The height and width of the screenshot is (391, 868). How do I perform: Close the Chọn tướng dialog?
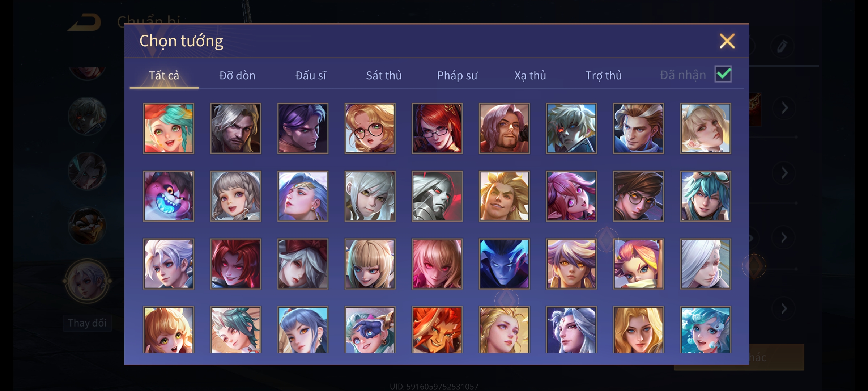pyautogui.click(x=727, y=41)
